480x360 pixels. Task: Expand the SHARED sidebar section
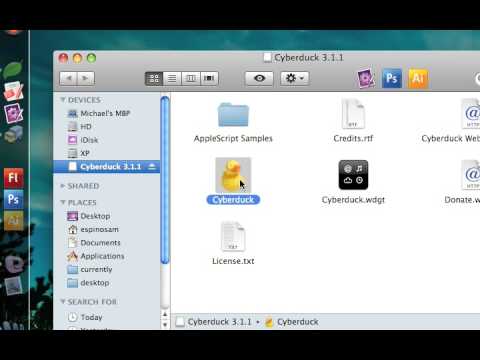(x=63, y=186)
